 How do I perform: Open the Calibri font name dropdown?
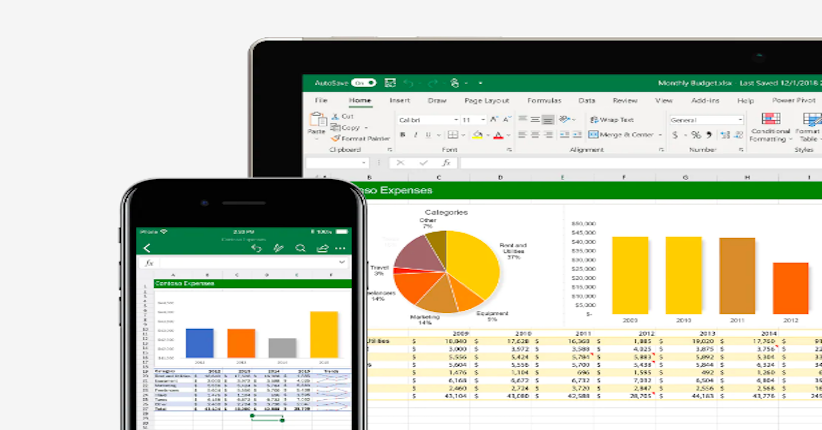tap(456, 120)
